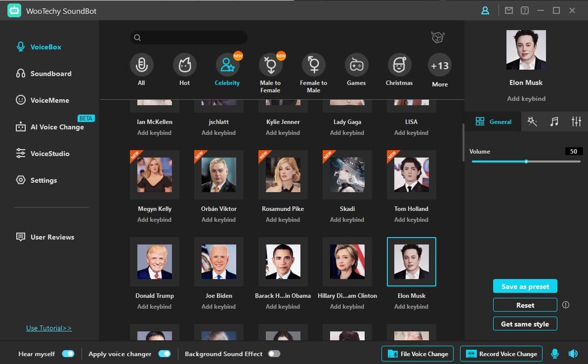The height and width of the screenshot is (364, 588).
Task: Open the info icon beside Reset
Action: tap(566, 305)
